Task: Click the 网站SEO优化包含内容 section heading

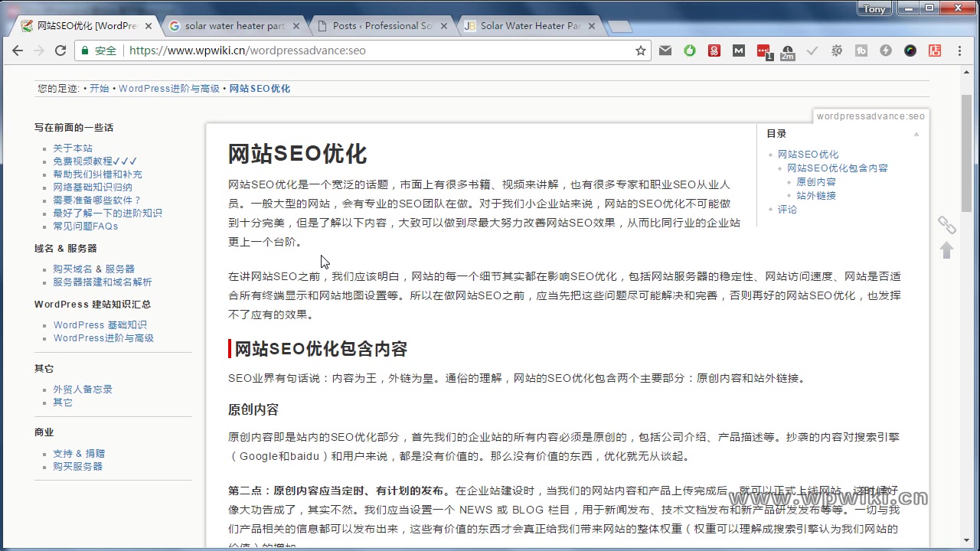Action: click(321, 350)
